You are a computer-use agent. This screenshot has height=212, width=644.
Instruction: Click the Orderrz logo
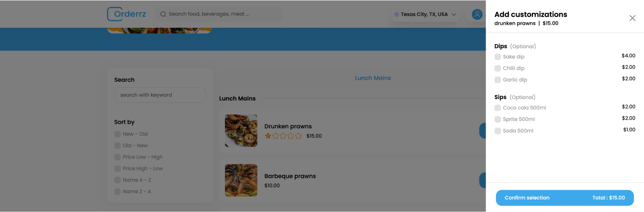[126, 14]
